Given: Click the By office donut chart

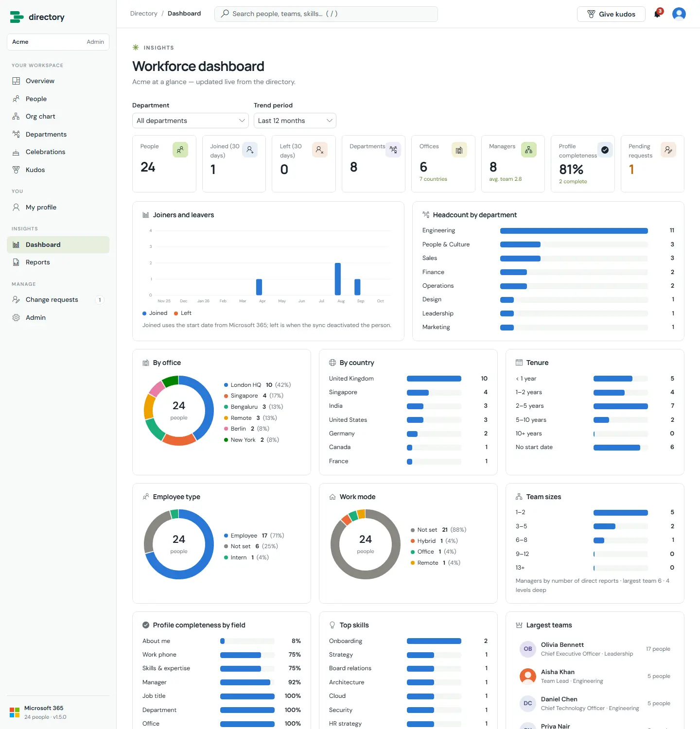Looking at the screenshot, I should coord(179,411).
